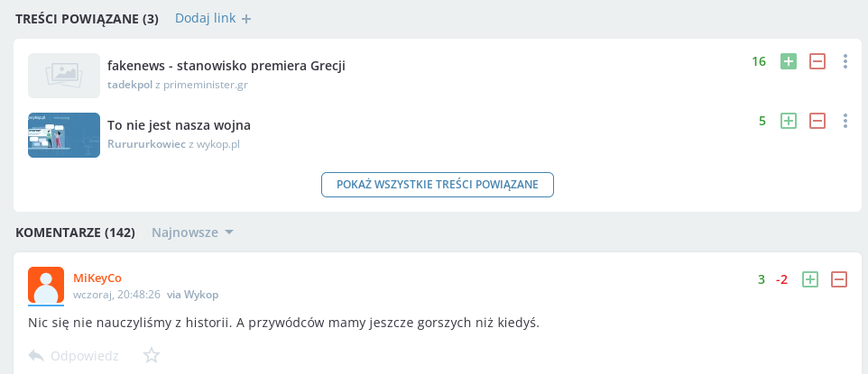Screen dimensions: 868x374
Task: Upvote the fakenews Greek premier link
Action: coord(789,61)
